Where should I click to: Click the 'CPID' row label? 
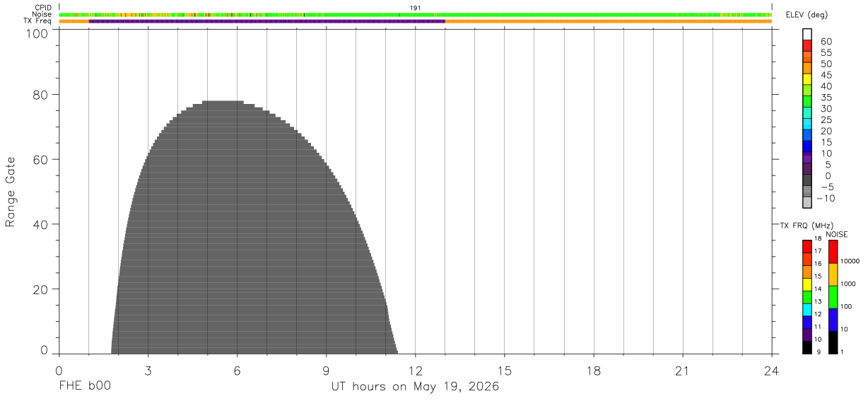point(43,8)
